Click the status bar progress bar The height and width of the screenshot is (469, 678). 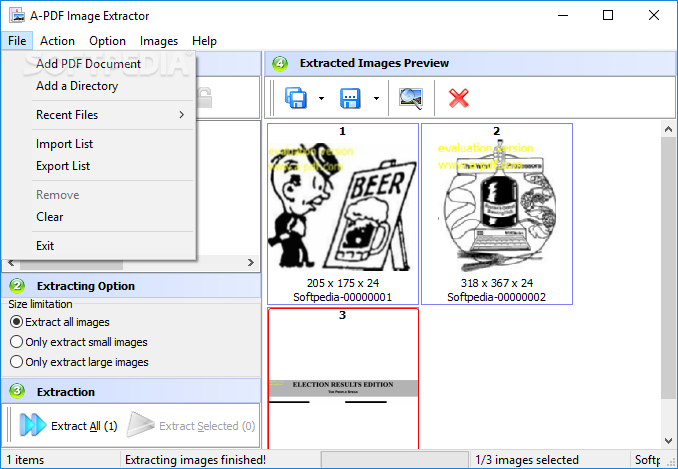point(395,459)
